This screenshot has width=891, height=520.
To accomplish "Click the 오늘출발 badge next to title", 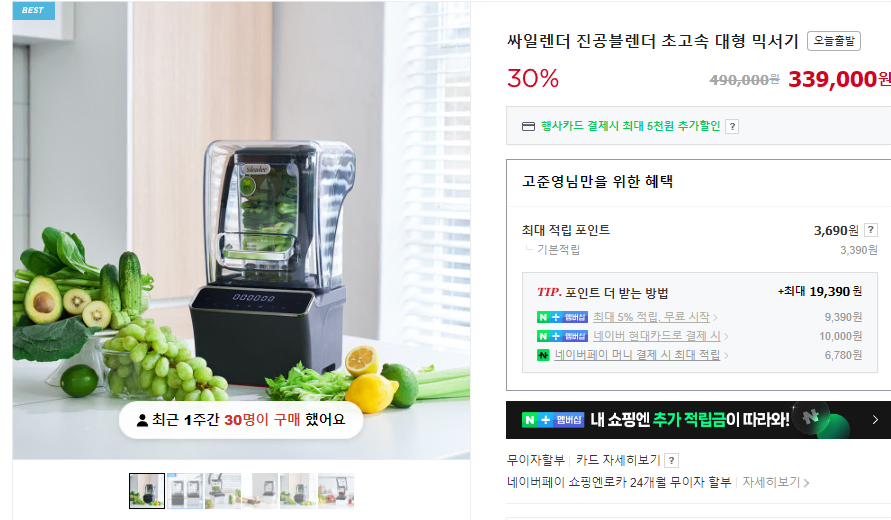I will pos(834,41).
